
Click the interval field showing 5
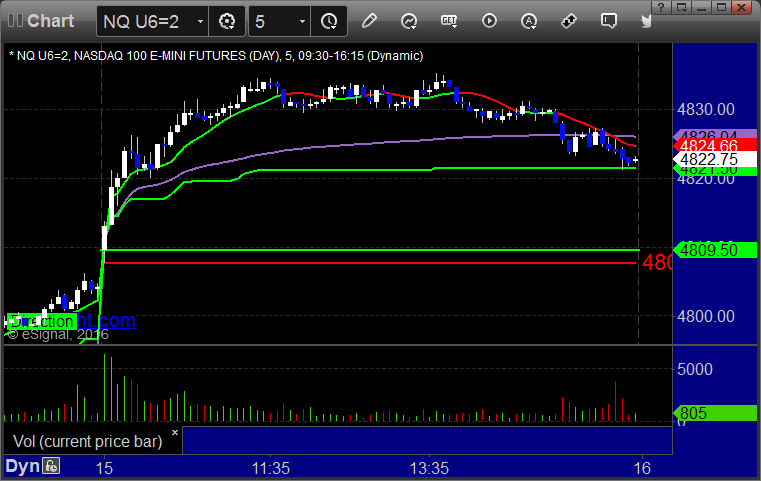point(280,21)
